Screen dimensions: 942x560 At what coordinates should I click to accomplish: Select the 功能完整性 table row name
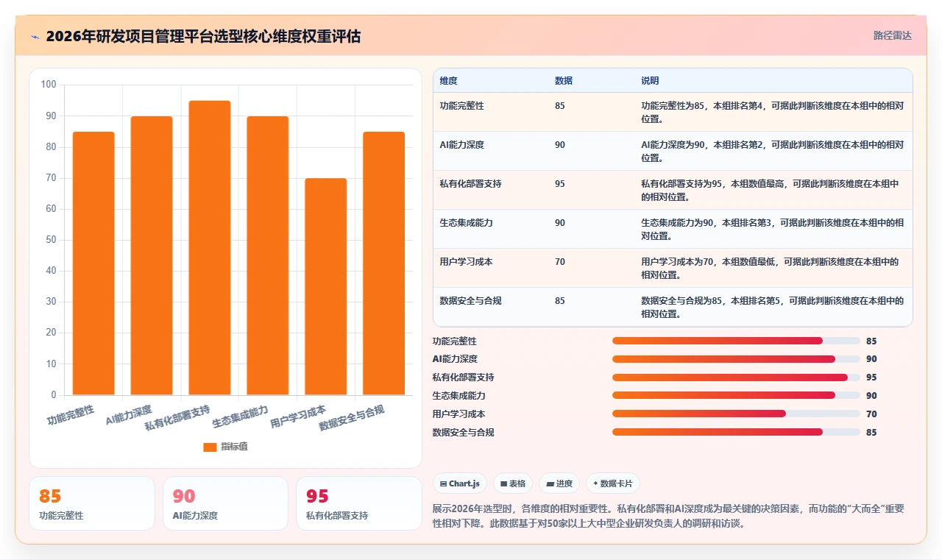click(x=462, y=106)
